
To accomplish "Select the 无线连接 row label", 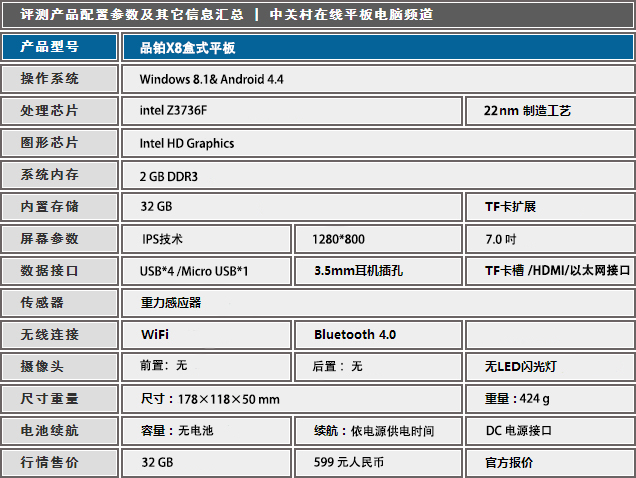I will [60, 335].
